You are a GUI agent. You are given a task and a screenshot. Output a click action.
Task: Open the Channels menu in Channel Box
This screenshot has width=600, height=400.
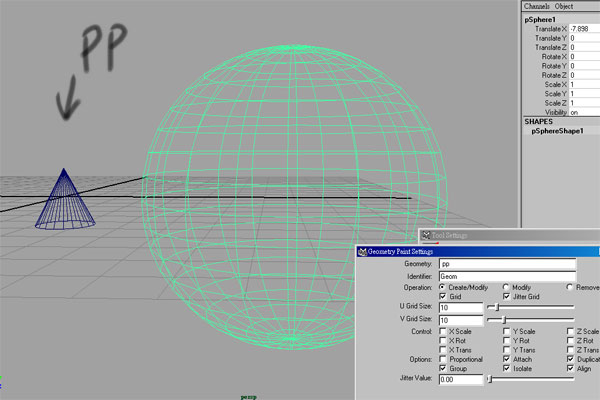pyautogui.click(x=536, y=6)
